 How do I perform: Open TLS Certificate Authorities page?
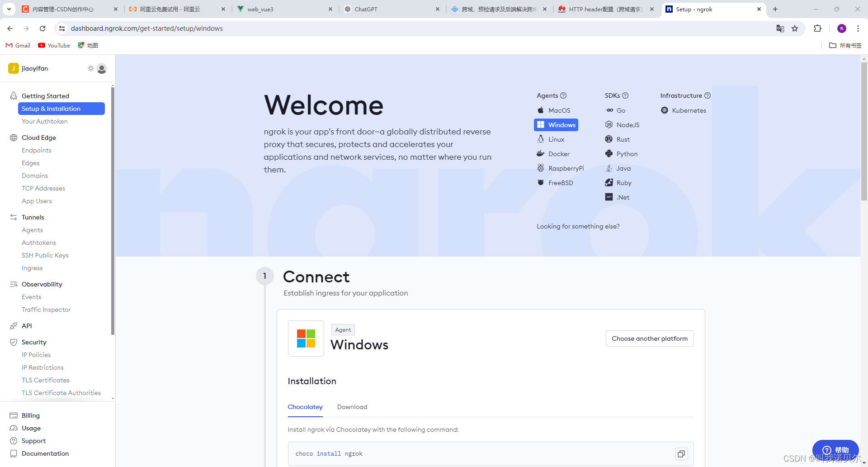click(61, 393)
